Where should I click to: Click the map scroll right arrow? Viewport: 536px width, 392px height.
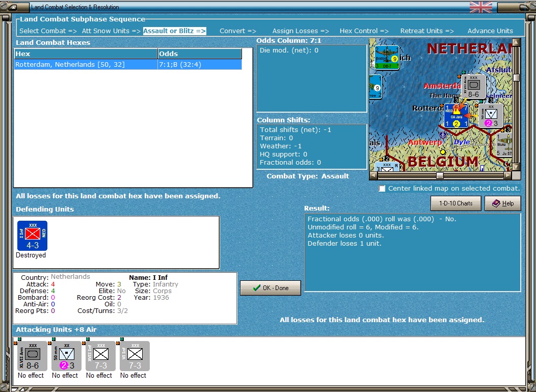(508, 175)
